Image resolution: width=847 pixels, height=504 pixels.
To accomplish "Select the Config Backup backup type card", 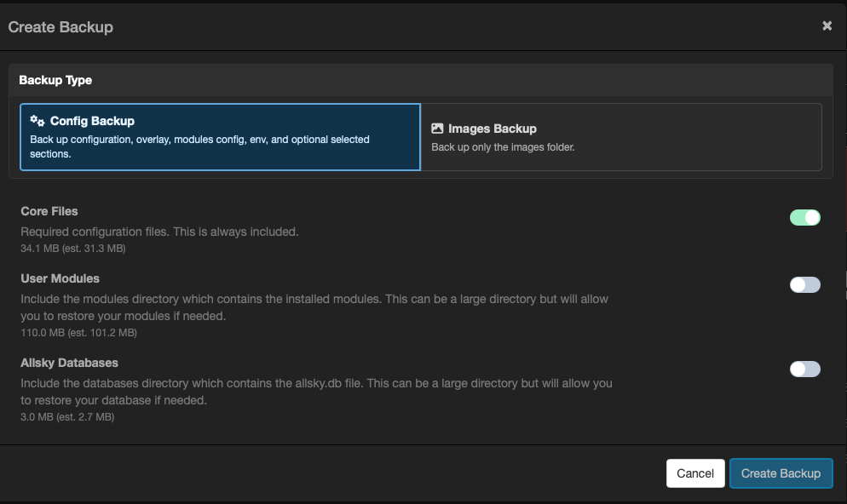I will (x=220, y=136).
